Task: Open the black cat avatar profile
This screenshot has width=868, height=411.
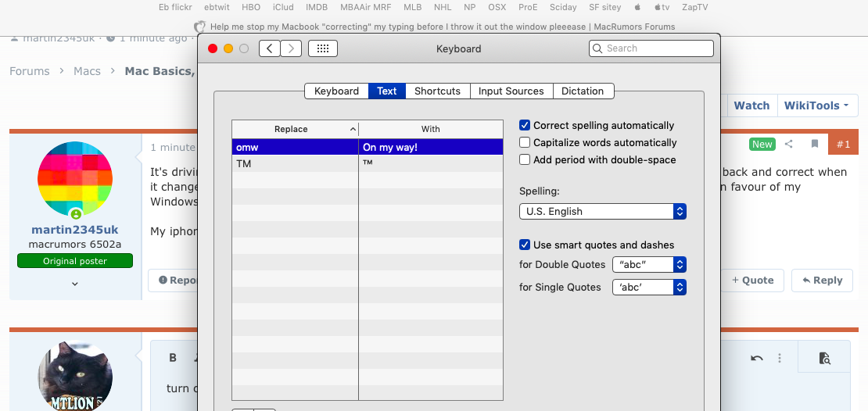Action: point(75,376)
